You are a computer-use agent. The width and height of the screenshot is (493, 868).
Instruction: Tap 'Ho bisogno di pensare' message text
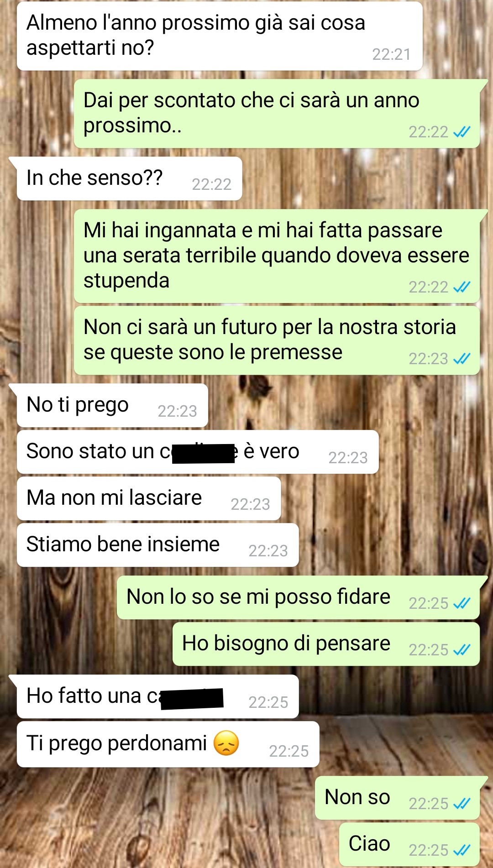pyautogui.click(x=286, y=644)
